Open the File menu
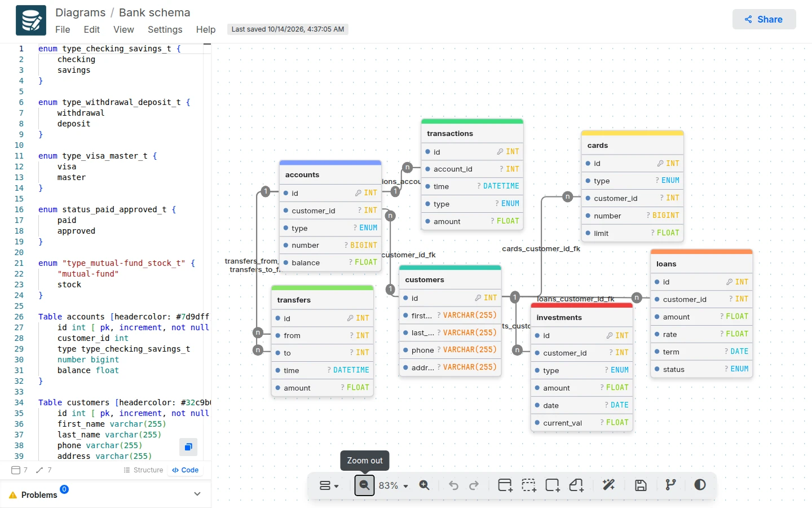The image size is (812, 508). pyautogui.click(x=63, y=29)
